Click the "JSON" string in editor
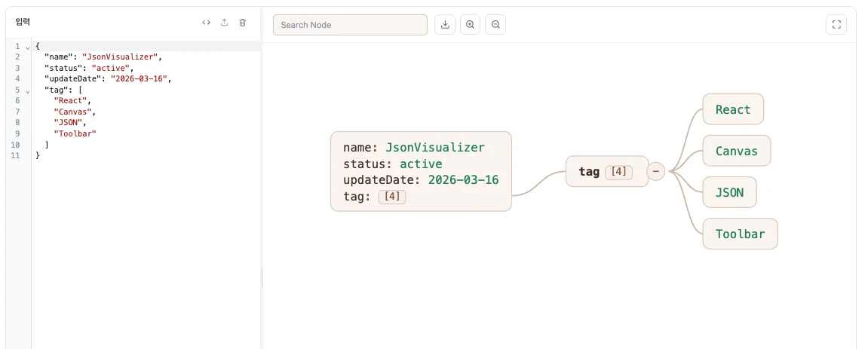Viewport: 868px width, 349px height. click(x=68, y=123)
